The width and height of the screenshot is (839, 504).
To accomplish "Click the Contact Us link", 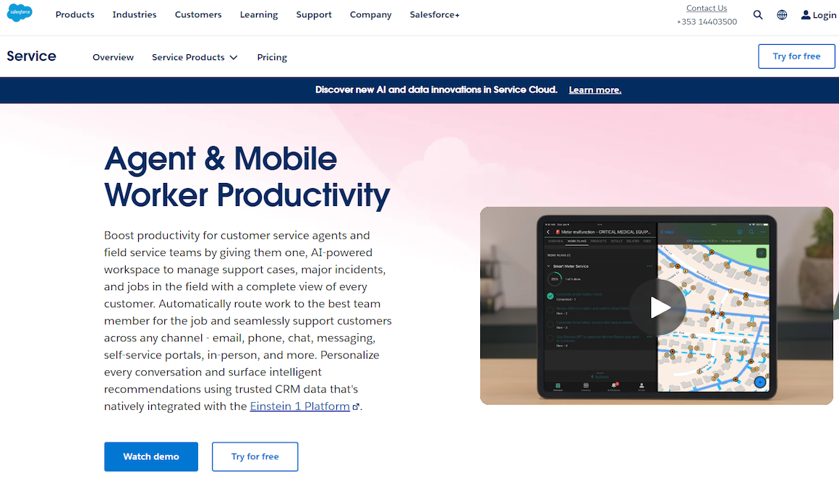I will (706, 8).
